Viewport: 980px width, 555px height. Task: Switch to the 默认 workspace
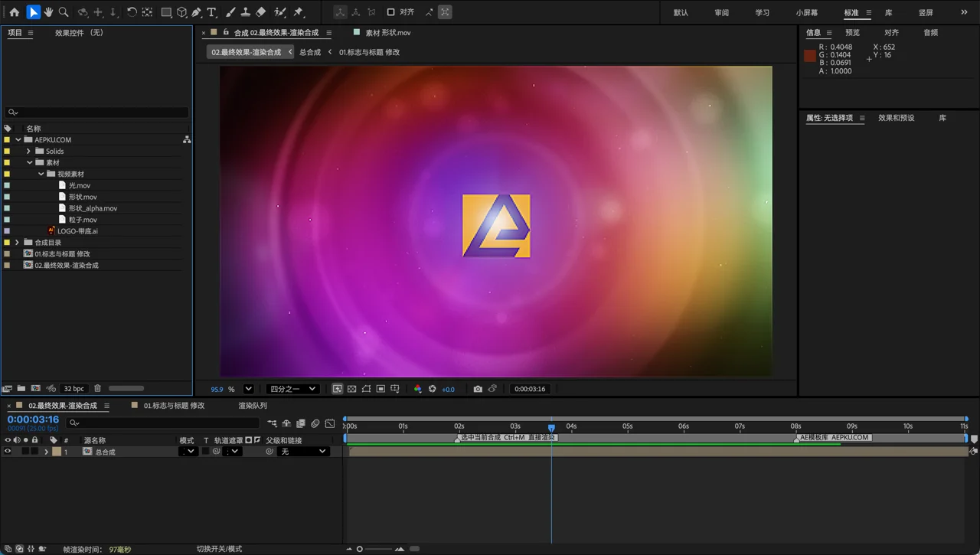[x=681, y=12]
